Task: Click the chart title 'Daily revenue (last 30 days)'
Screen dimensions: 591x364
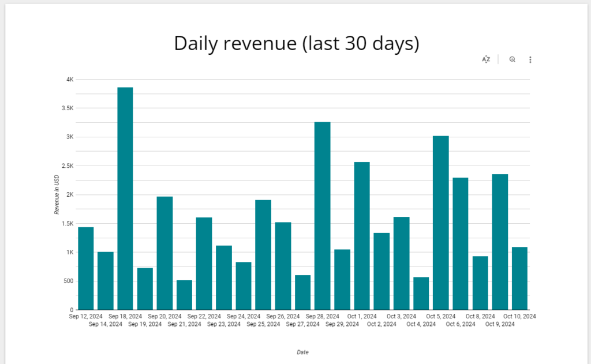Action: tap(296, 43)
